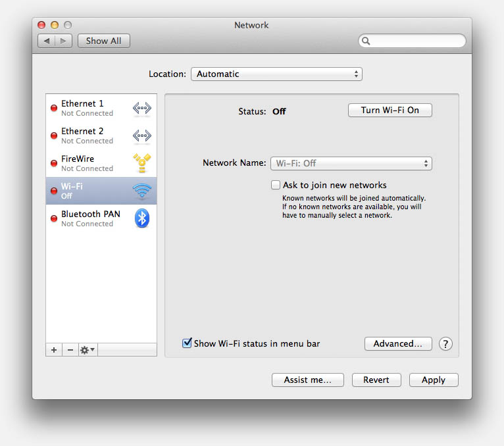This screenshot has width=504, height=446.
Task: Click the blue Wi-Fi signal icon
Action: point(141,191)
